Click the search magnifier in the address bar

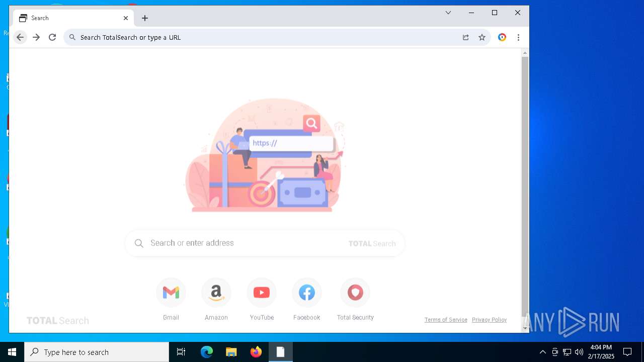click(72, 37)
